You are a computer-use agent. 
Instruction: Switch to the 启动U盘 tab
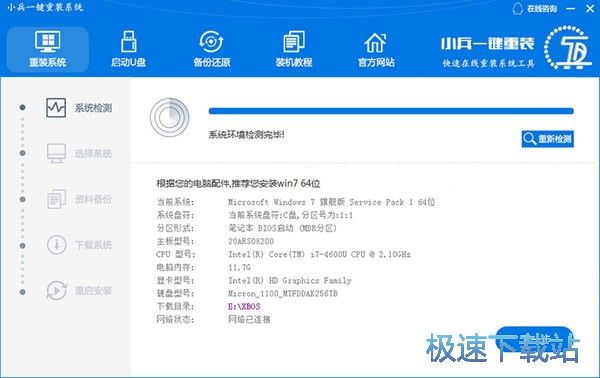[129, 49]
